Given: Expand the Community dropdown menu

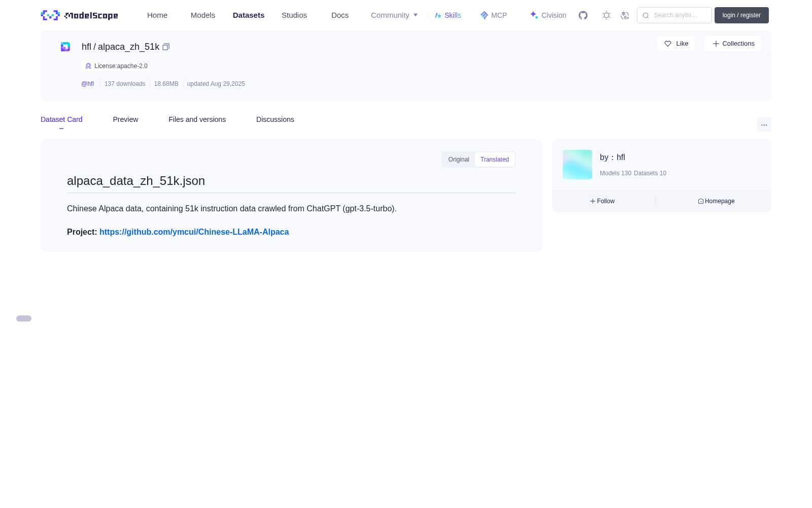Looking at the screenshot, I should (394, 15).
